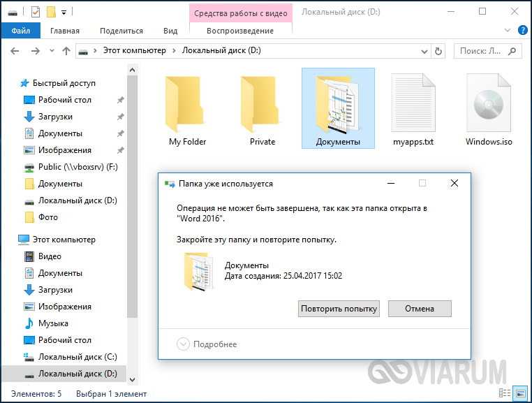Image resolution: width=532 pixels, height=403 pixels.
Task: Open recent locations dropdown arrow
Action: click(52, 51)
